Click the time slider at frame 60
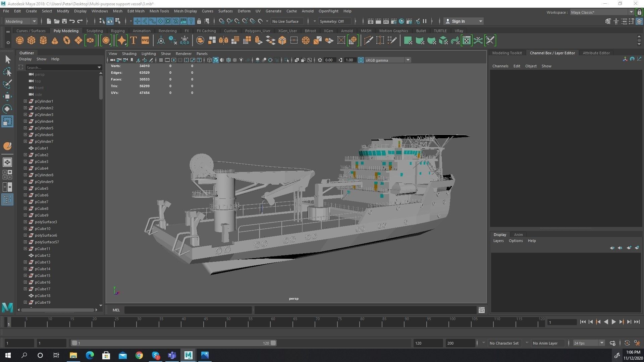The image size is (644, 362). (x=273, y=322)
